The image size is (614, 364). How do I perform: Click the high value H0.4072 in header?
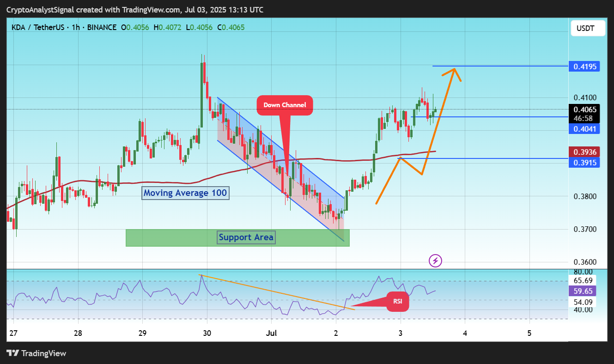[x=168, y=27]
